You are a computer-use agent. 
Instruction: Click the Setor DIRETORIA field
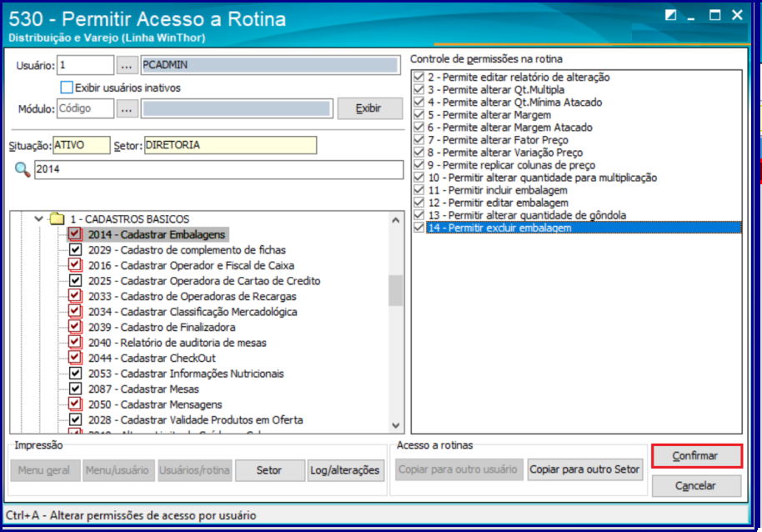click(x=230, y=145)
